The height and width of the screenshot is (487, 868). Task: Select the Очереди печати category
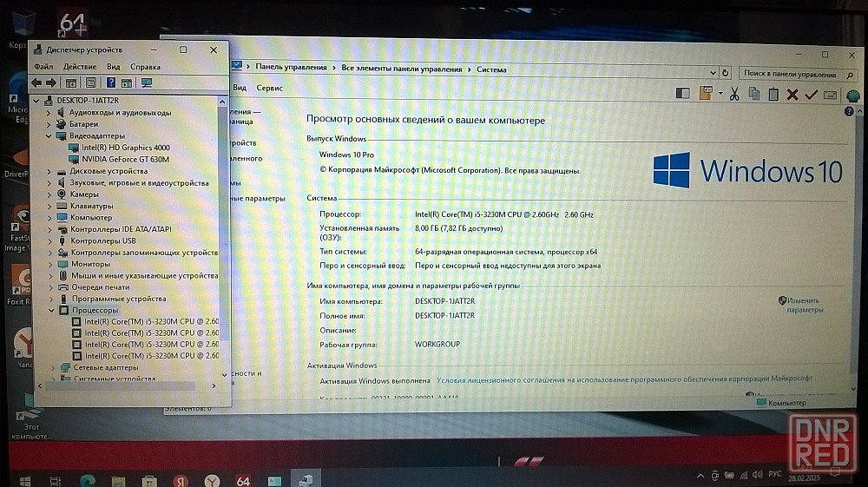point(100,286)
